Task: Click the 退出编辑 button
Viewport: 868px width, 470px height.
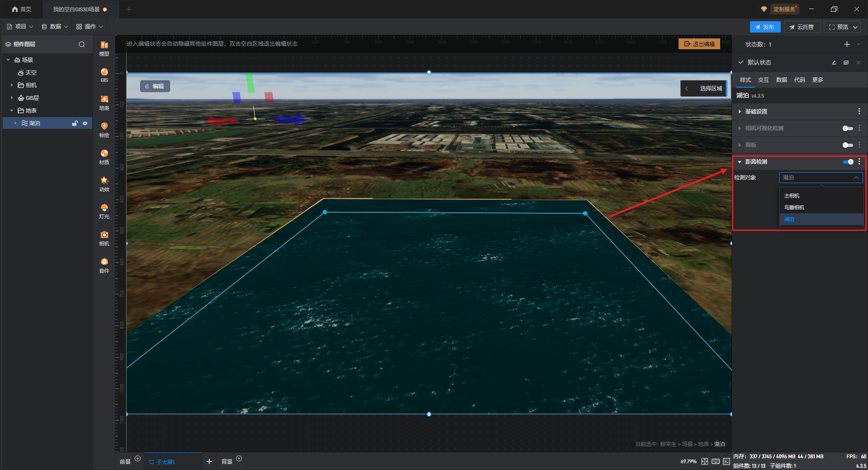Action: tap(699, 44)
